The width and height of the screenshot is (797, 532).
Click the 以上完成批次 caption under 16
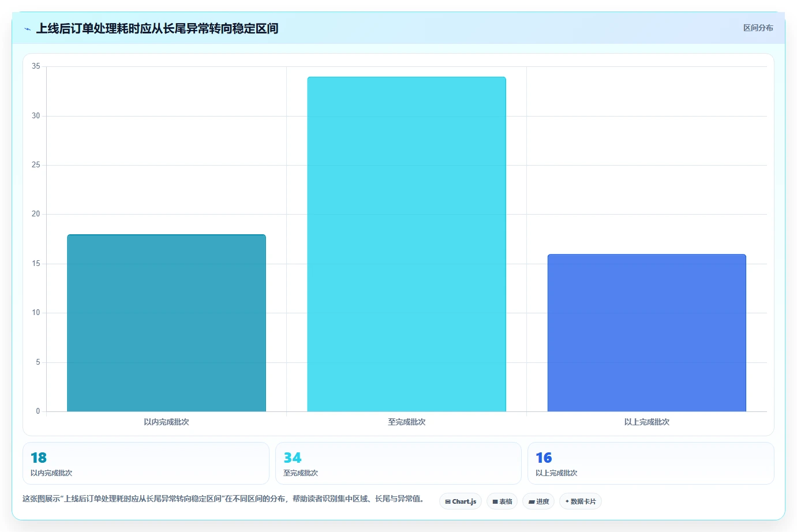(x=556, y=473)
